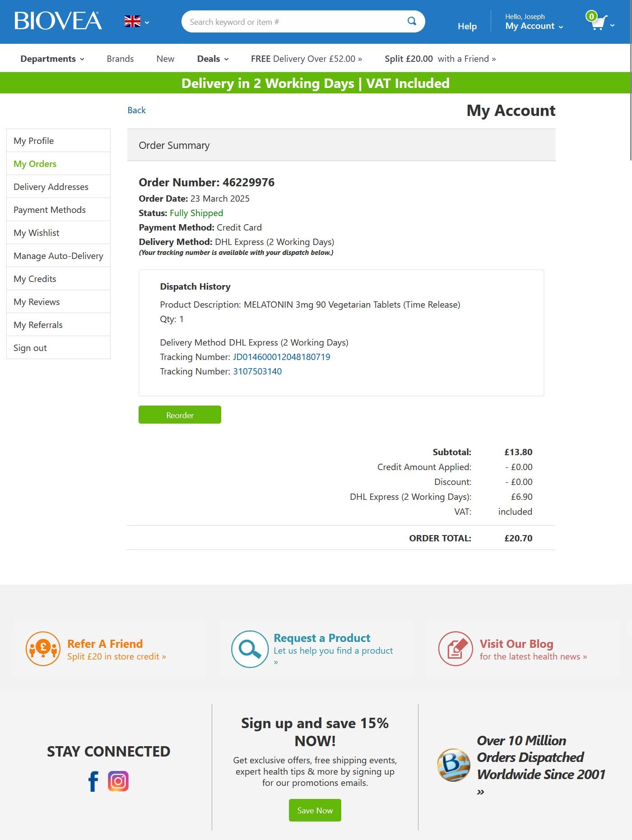Select Sign out from the sidebar
The image size is (632, 840).
[x=30, y=347]
